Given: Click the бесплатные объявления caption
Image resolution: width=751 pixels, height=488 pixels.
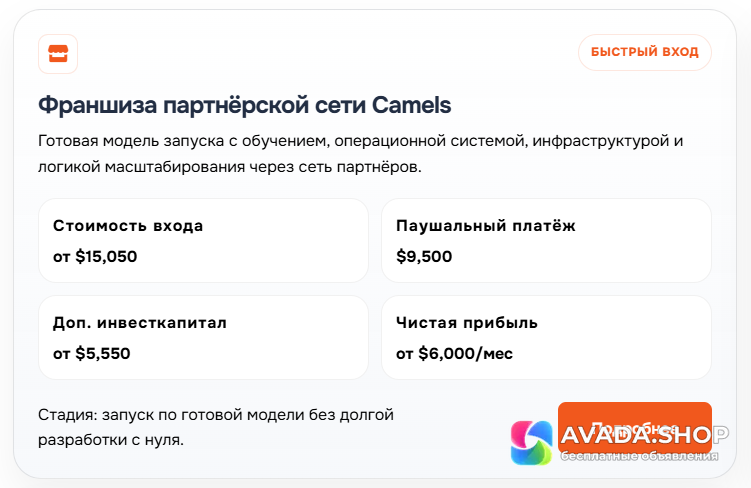Looking at the screenshot, I should tap(640, 456).
